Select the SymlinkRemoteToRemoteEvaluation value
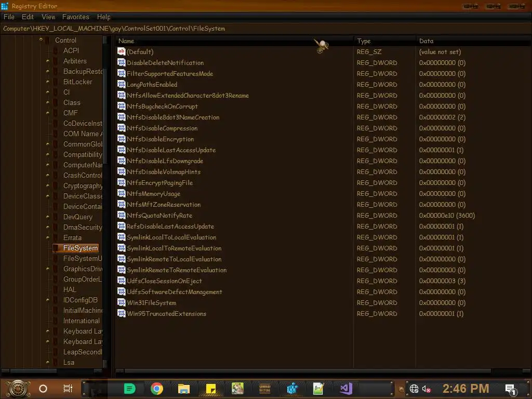The width and height of the screenshot is (532, 399). coord(177,270)
